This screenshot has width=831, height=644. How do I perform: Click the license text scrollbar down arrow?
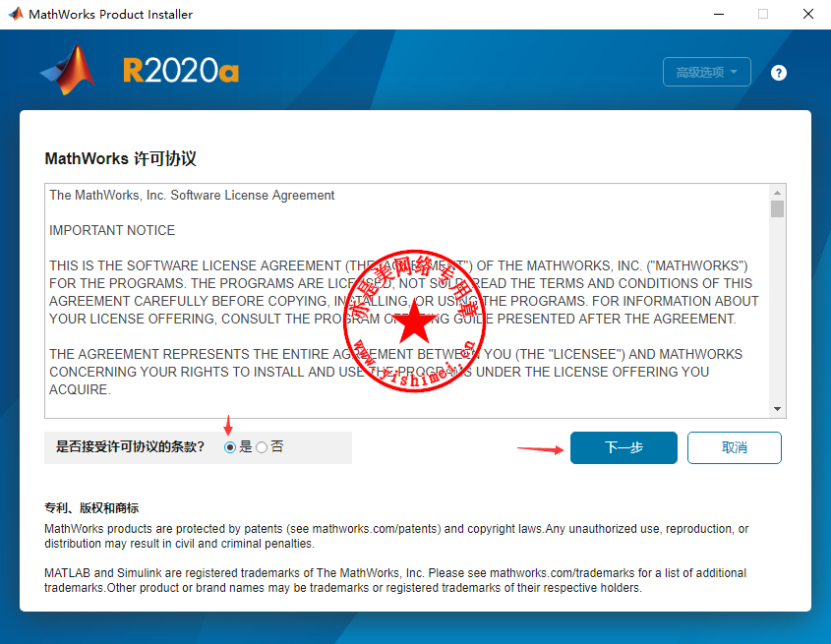(777, 409)
